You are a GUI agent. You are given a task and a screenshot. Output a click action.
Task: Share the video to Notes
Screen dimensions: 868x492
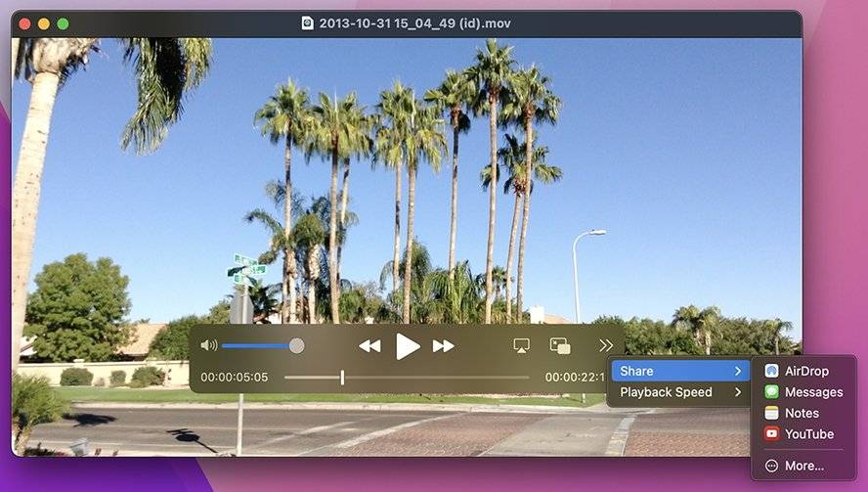pos(803,413)
